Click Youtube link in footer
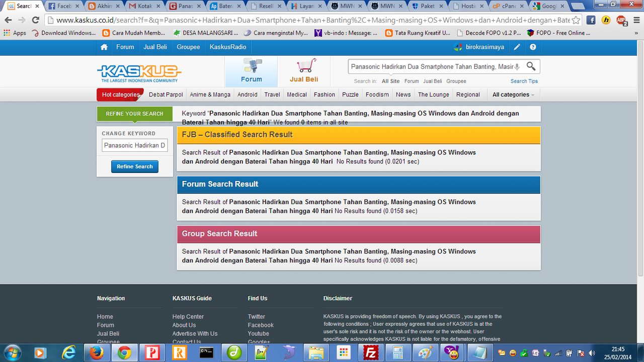 [x=259, y=334]
